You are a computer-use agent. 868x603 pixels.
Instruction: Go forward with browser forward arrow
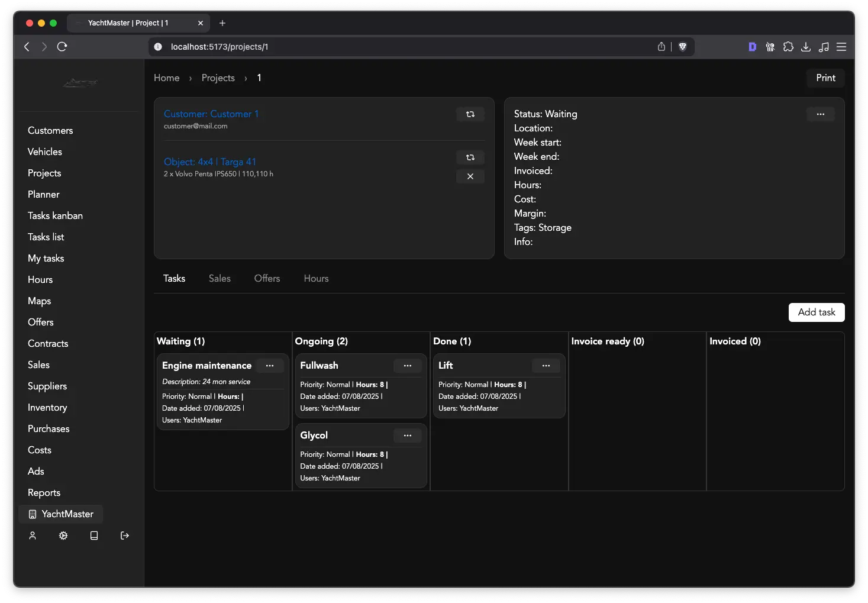tap(44, 47)
